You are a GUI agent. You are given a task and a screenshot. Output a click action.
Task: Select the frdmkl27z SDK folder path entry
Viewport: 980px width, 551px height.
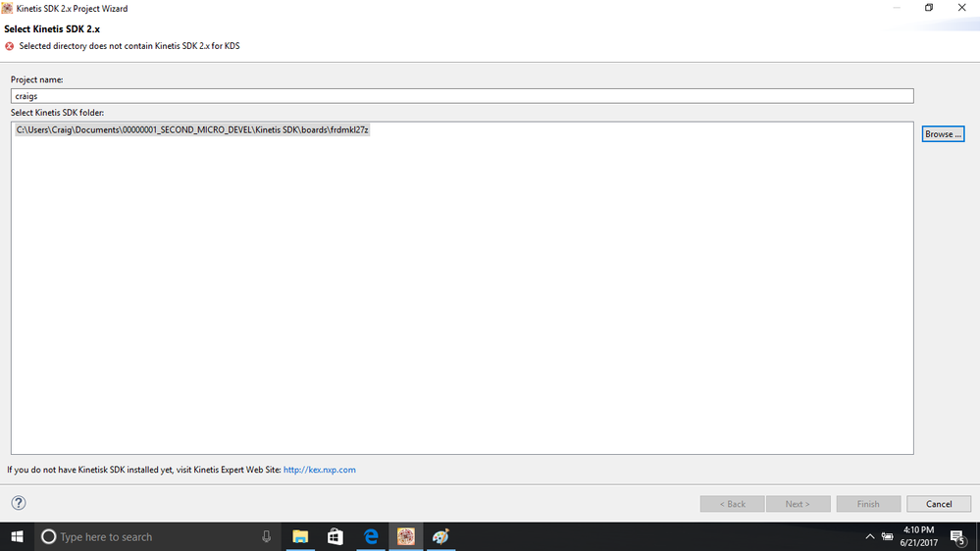[192, 130]
